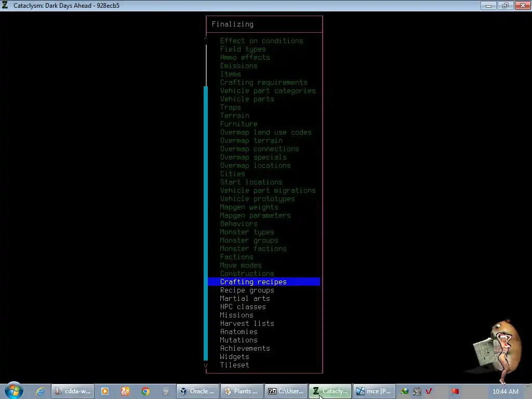Click the 'Mutations' entry
Viewport: 532px width, 399px height.
click(x=238, y=340)
